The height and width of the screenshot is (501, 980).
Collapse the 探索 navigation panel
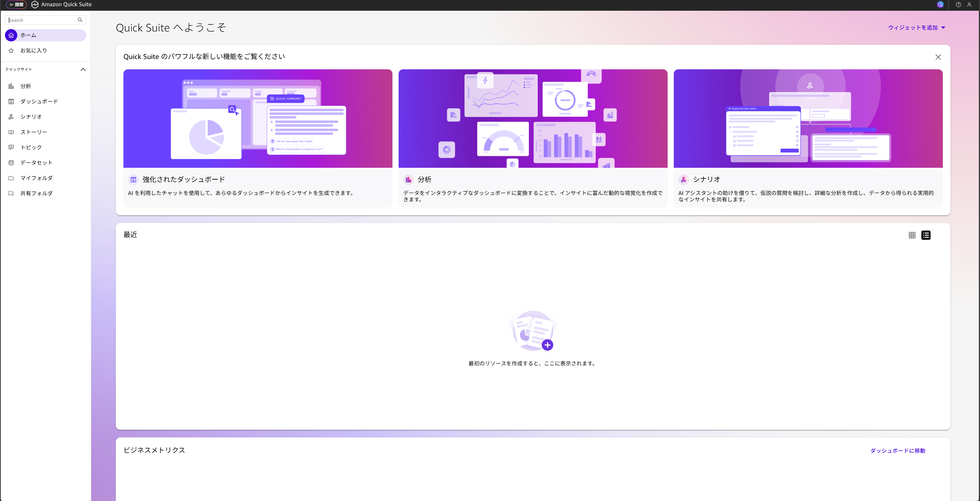(16, 5)
